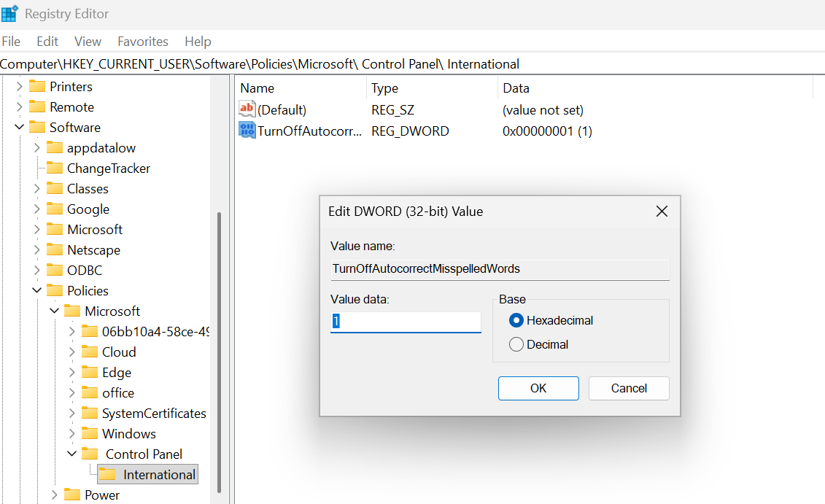Viewport: 825px width, 504px height.
Task: Select the Windows folder icon
Action: (x=90, y=433)
